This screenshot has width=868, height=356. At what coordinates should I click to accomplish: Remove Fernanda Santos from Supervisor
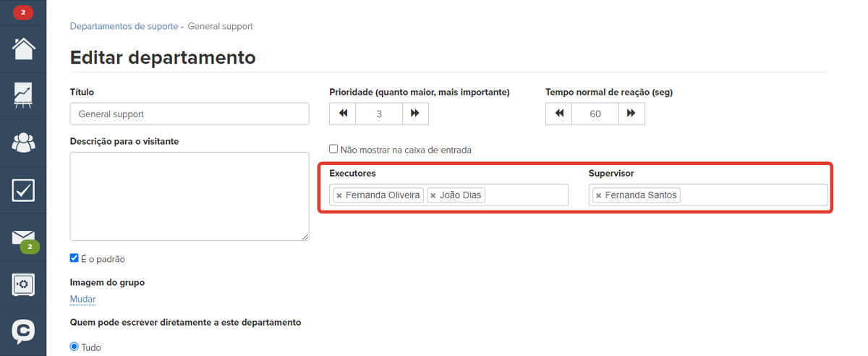tap(599, 195)
